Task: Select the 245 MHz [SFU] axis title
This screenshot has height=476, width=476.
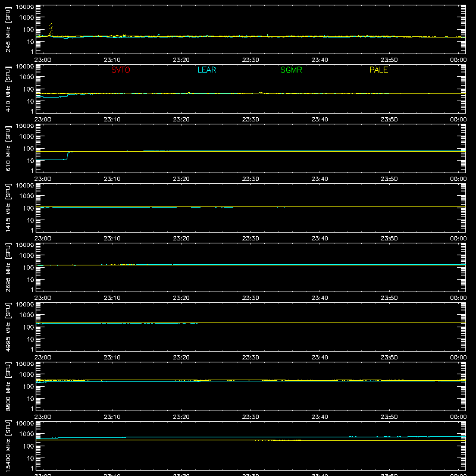Action: pyautogui.click(x=8, y=29)
